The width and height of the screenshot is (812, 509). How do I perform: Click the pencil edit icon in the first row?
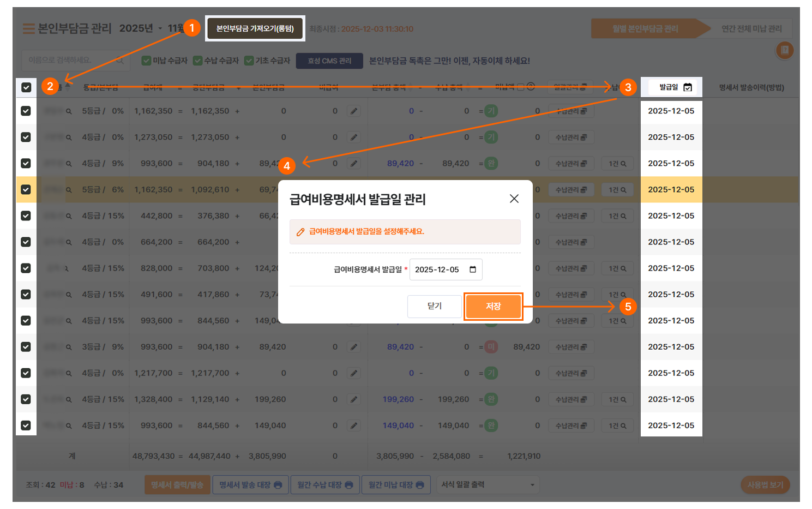coord(354,111)
